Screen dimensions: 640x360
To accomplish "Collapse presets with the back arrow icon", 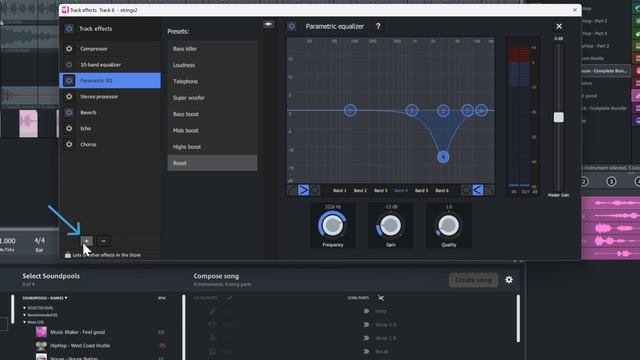I will click(268, 24).
